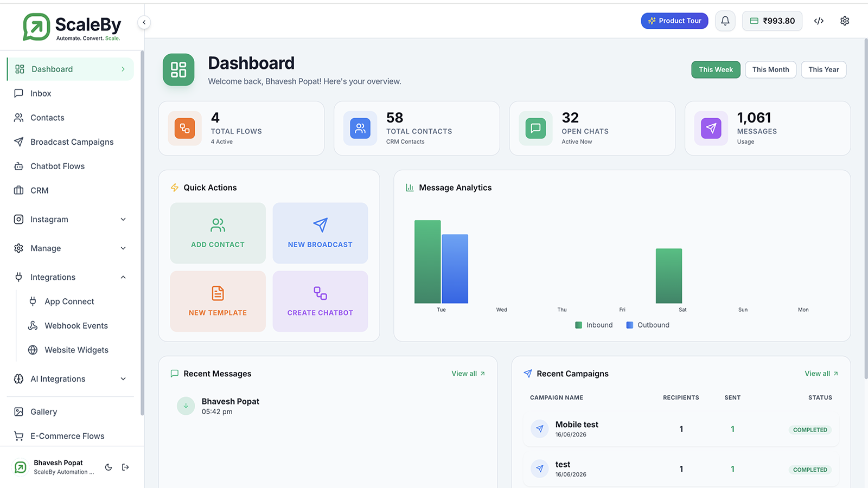
Task: Click the Tuesday outbound blue bar
Action: (x=455, y=269)
